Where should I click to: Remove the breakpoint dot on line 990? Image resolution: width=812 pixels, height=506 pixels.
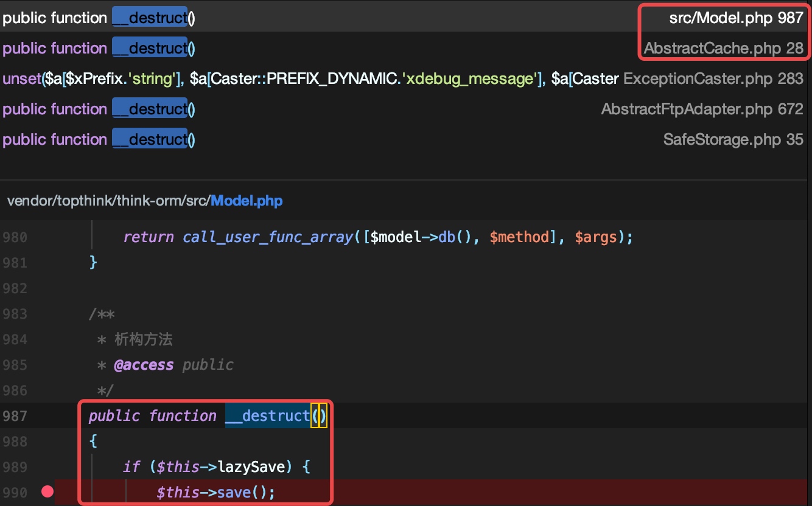click(x=47, y=491)
